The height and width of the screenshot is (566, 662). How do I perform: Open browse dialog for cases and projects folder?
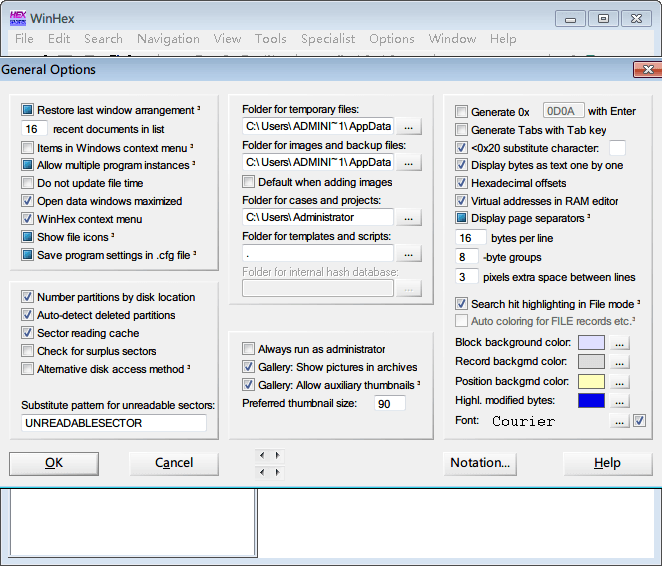[x=409, y=217]
